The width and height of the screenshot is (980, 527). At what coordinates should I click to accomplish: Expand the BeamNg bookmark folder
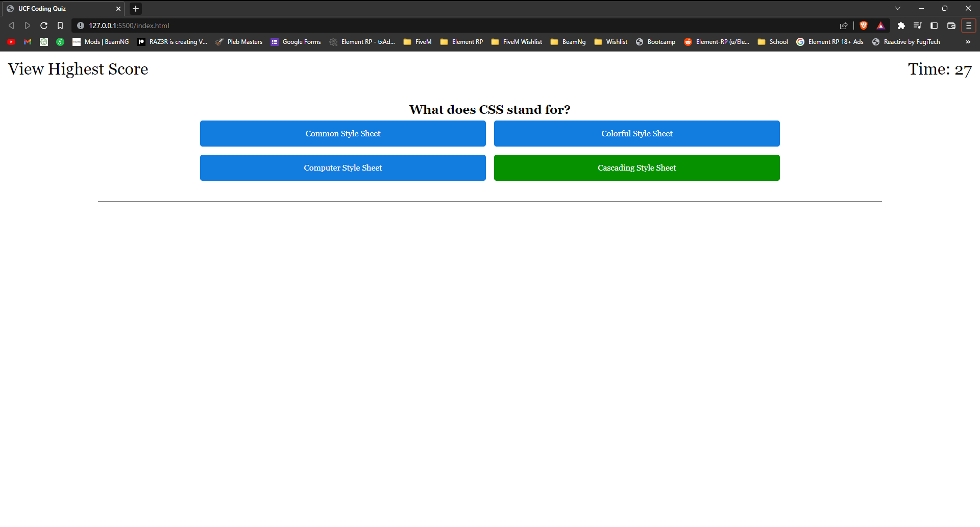(x=568, y=42)
